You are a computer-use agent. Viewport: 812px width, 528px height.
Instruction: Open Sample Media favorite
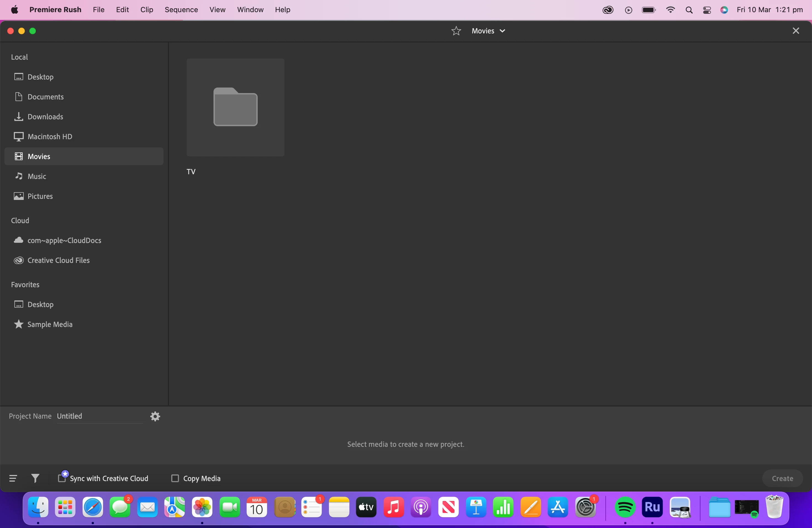[50, 324]
